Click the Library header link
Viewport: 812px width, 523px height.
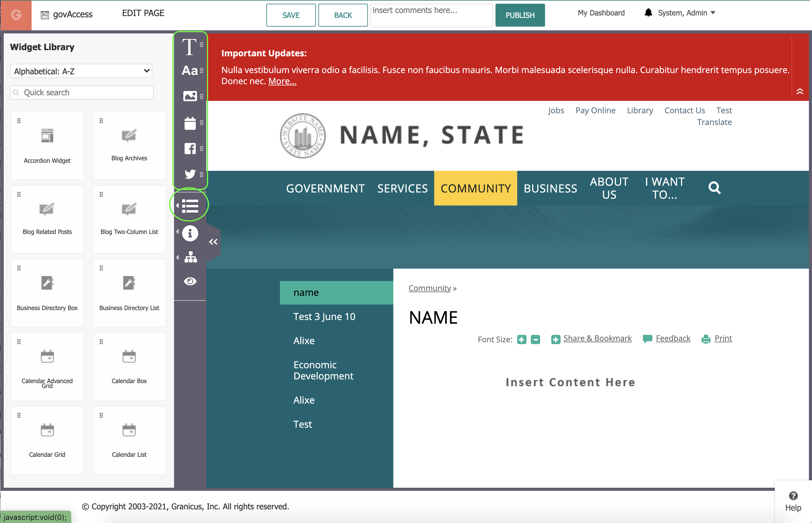click(x=640, y=110)
